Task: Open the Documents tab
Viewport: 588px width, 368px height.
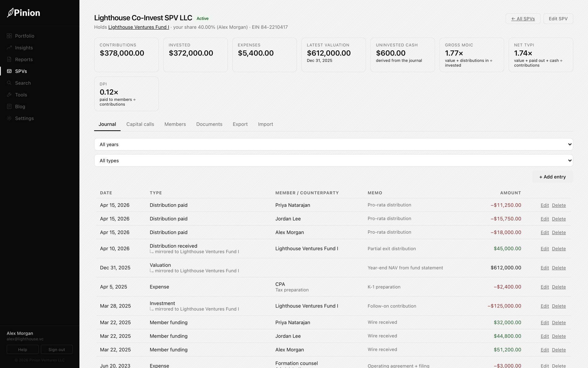Action: (x=209, y=124)
